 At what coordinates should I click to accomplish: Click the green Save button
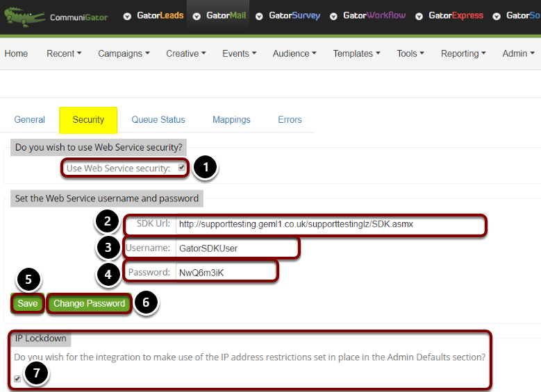click(x=28, y=303)
